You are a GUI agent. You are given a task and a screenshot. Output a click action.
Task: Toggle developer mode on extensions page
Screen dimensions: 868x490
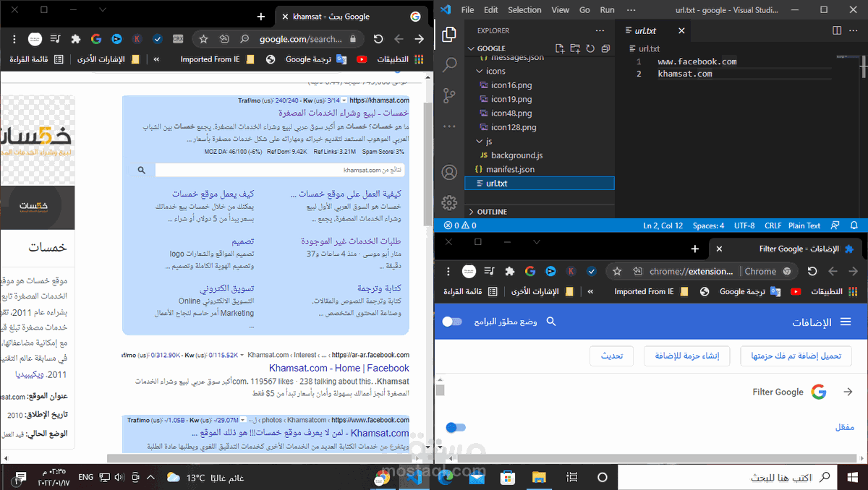[452, 322]
